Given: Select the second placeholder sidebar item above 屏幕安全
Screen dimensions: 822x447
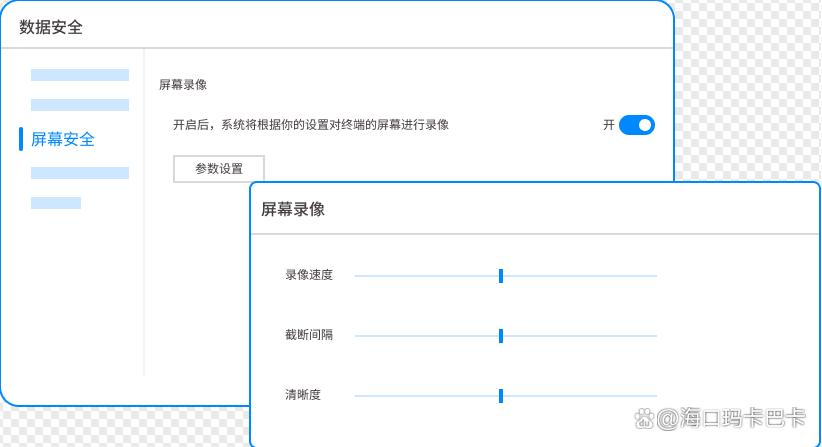Looking at the screenshot, I should point(80,105).
